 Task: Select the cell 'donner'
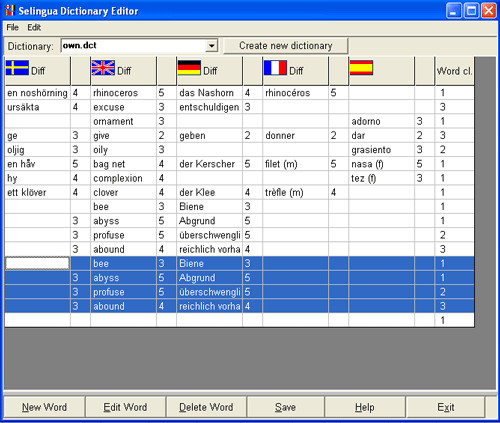(295, 136)
